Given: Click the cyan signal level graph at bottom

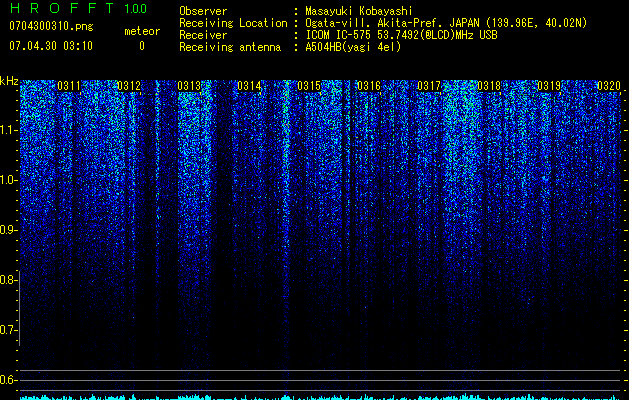Looking at the screenshot, I should (x=320, y=397).
